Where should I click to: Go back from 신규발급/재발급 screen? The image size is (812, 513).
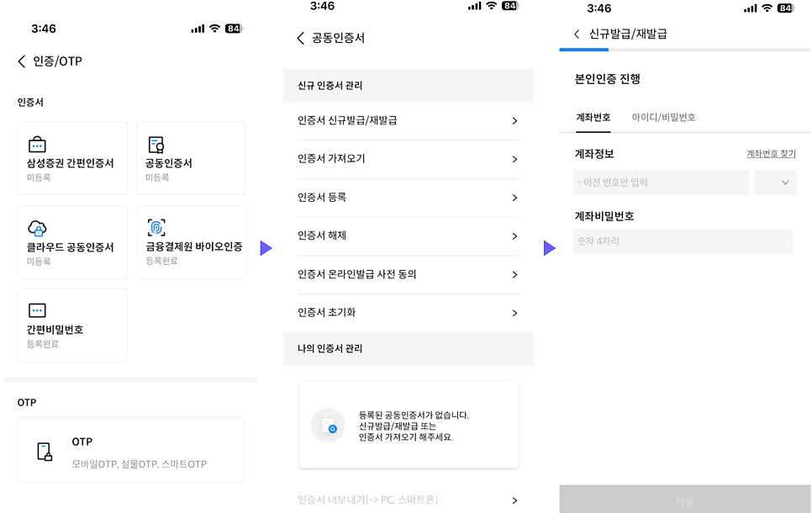point(577,34)
